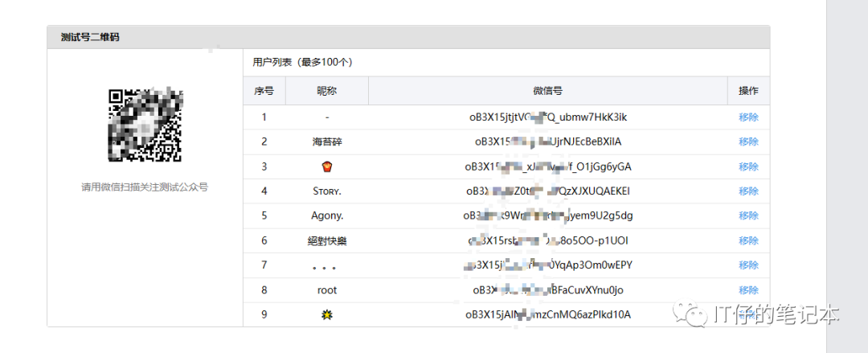
Task: Click sequence number 5
Action: pyautogui.click(x=264, y=215)
